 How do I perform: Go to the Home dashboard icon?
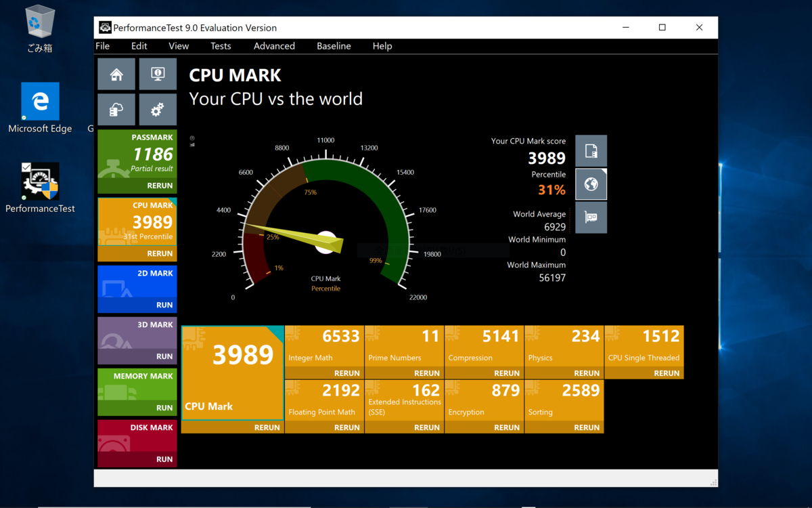coord(117,75)
